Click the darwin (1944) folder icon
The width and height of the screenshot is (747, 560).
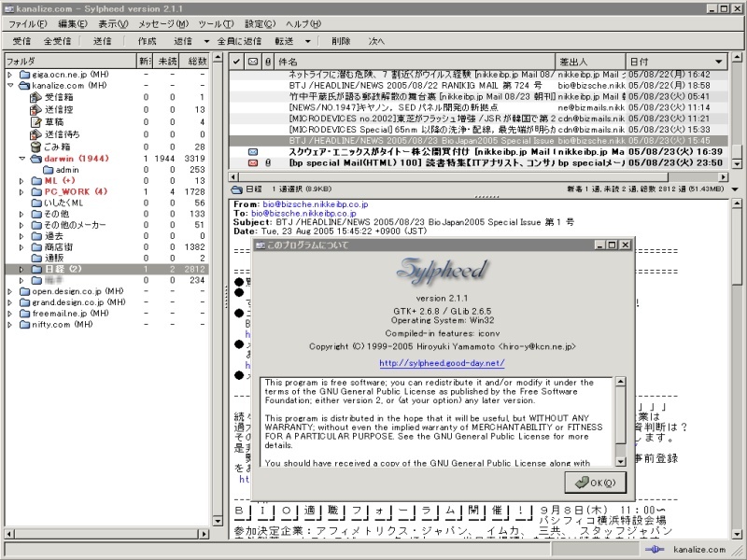pyautogui.click(x=36, y=159)
